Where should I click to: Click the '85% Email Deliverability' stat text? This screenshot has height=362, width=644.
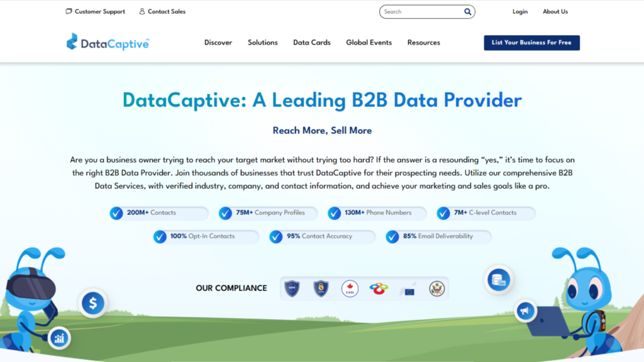point(438,236)
